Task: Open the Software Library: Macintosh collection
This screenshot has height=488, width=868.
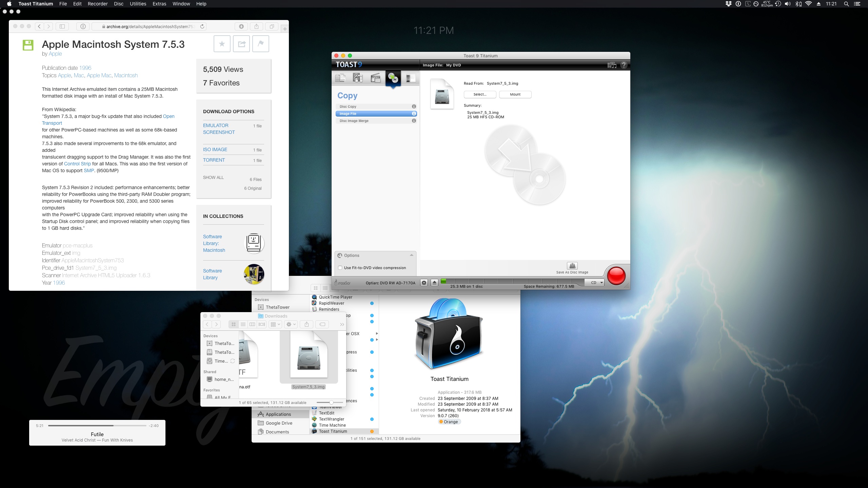Action: (214, 243)
